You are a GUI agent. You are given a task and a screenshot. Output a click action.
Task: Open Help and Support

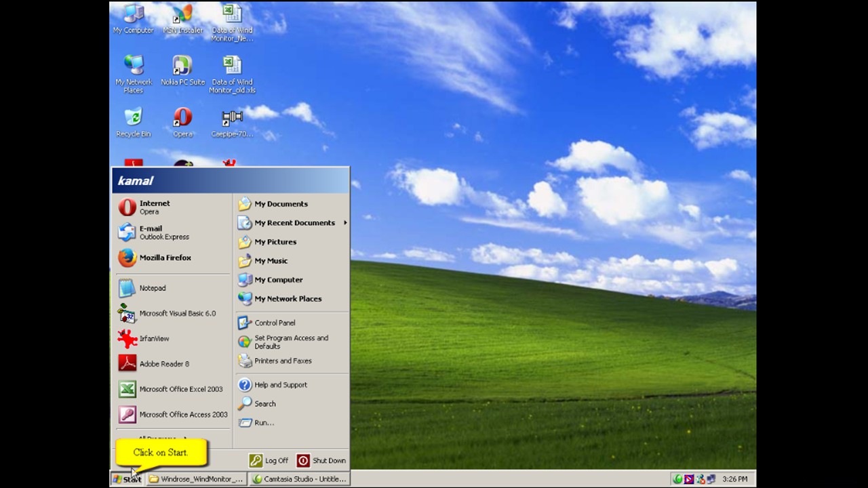[292, 384]
